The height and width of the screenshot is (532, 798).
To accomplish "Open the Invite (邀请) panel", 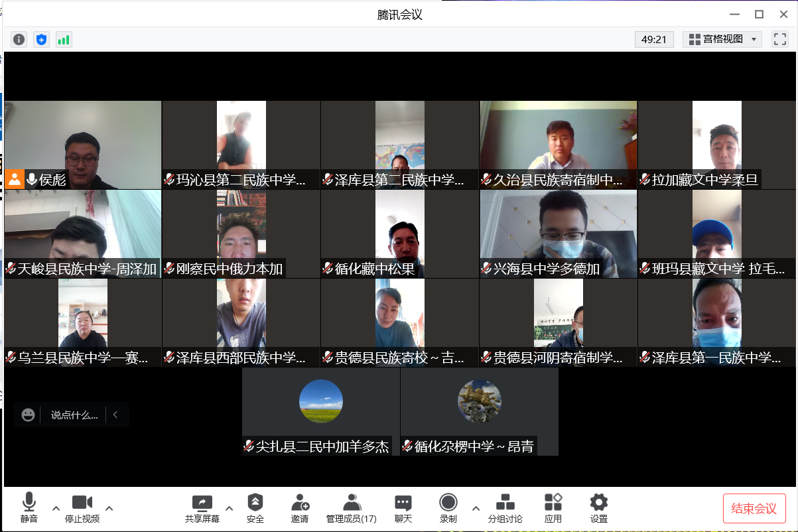I will [x=300, y=509].
